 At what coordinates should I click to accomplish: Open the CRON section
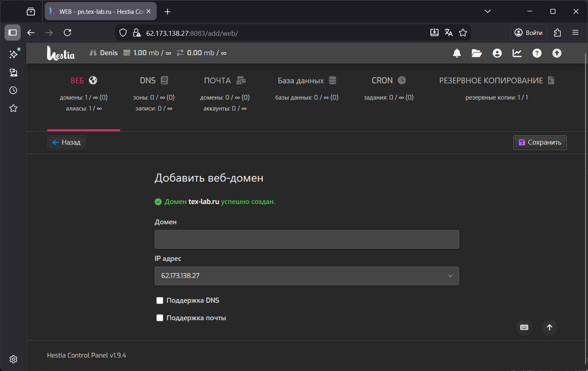tap(388, 81)
